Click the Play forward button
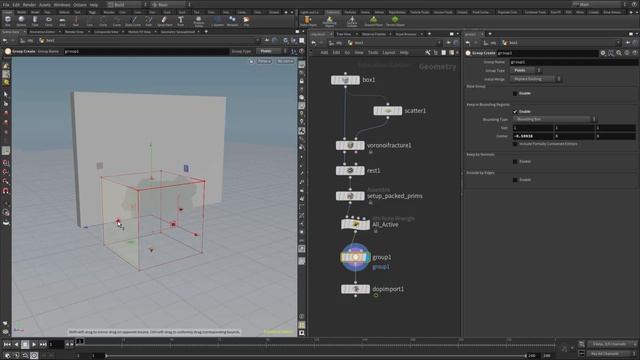 pyautogui.click(x=34, y=344)
